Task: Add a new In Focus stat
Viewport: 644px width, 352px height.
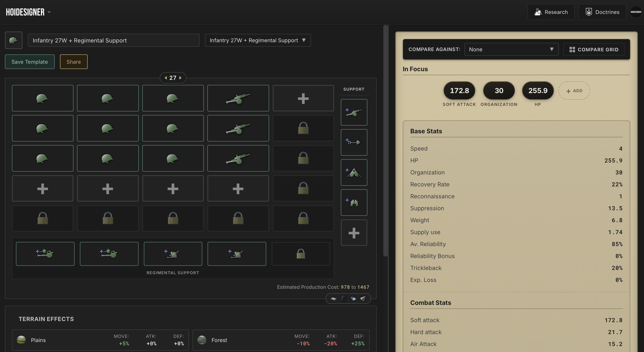Action: (574, 91)
